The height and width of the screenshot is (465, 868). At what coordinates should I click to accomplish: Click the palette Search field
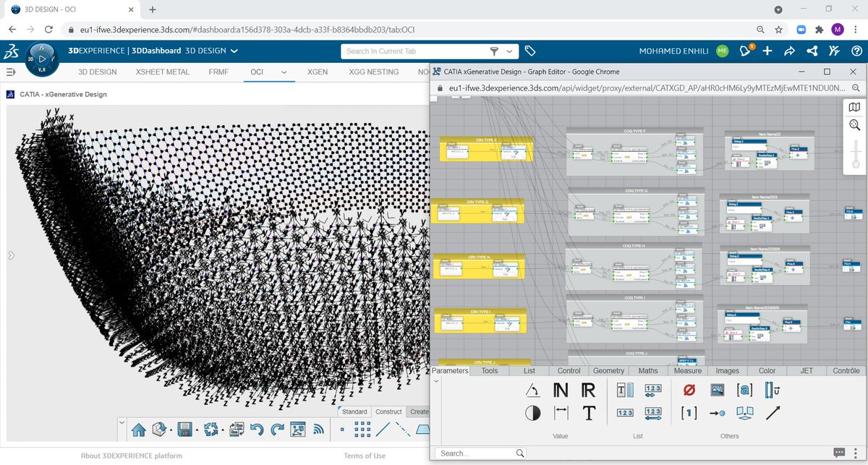click(480, 453)
